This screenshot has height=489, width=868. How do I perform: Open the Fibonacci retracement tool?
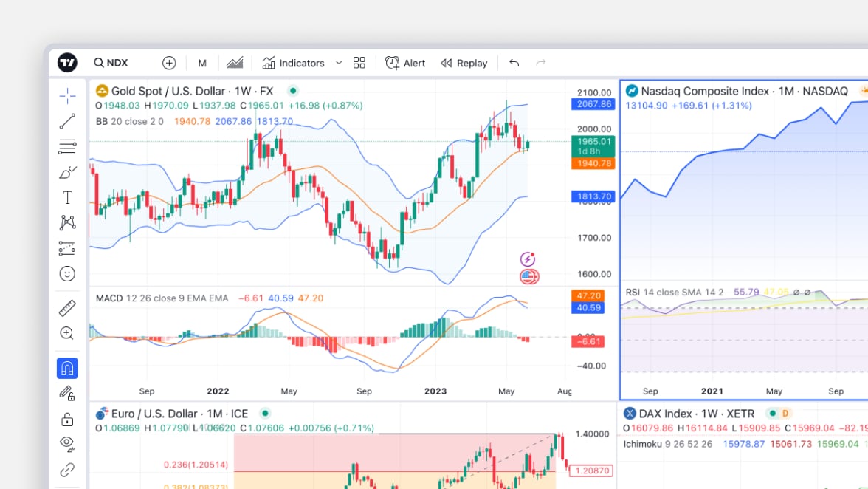pos(67,146)
